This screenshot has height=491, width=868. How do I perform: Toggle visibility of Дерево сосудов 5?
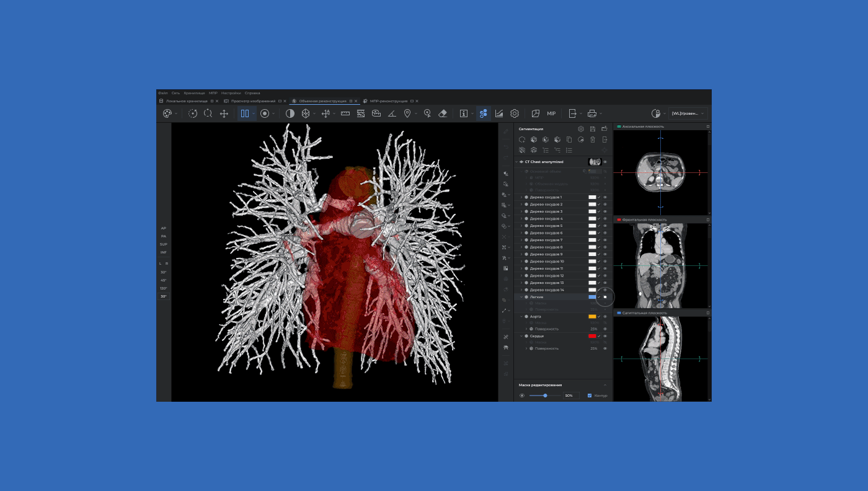[605, 226]
